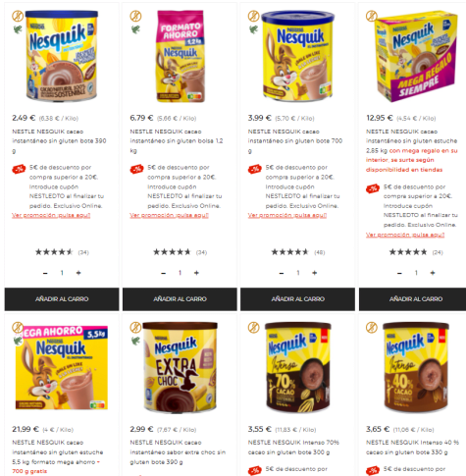The image size is (466, 476).
Task: Click quantity field of Nesquik 700 g tin
Action: (x=298, y=273)
